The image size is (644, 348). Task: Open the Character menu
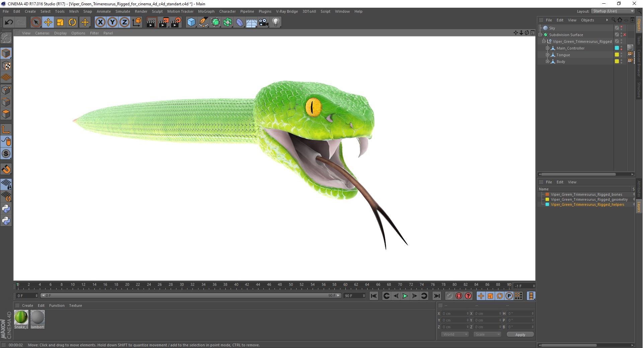[227, 11]
